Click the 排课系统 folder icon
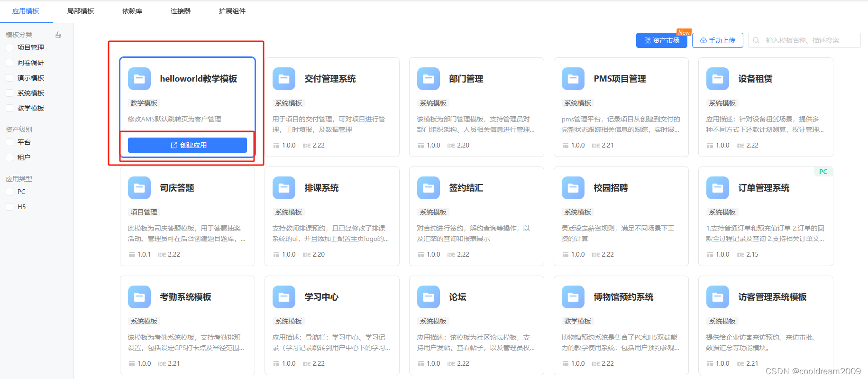This screenshot has height=379, width=868. [x=284, y=188]
